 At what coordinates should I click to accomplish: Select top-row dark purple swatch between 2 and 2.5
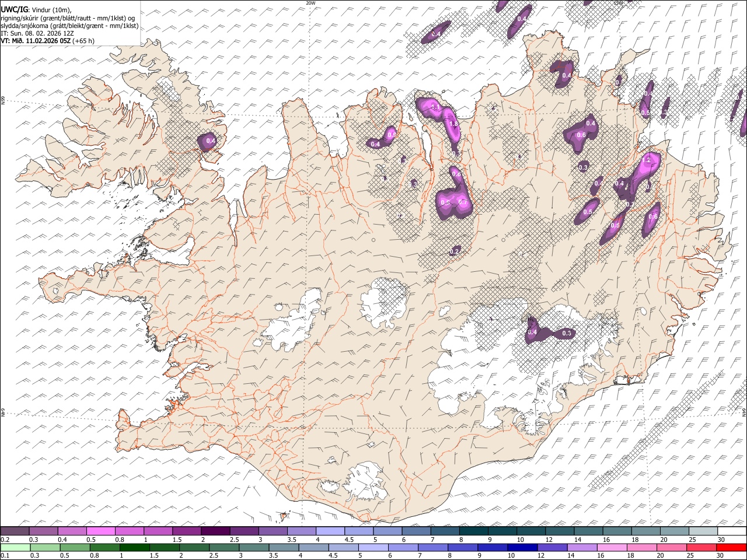(215, 531)
